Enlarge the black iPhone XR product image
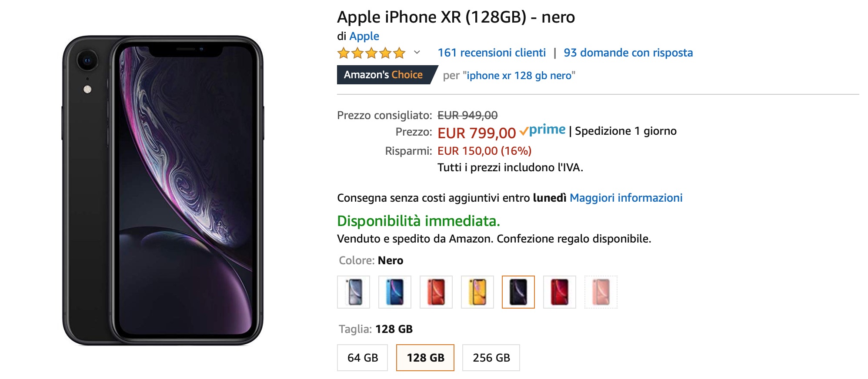The image size is (868, 379). 163,190
